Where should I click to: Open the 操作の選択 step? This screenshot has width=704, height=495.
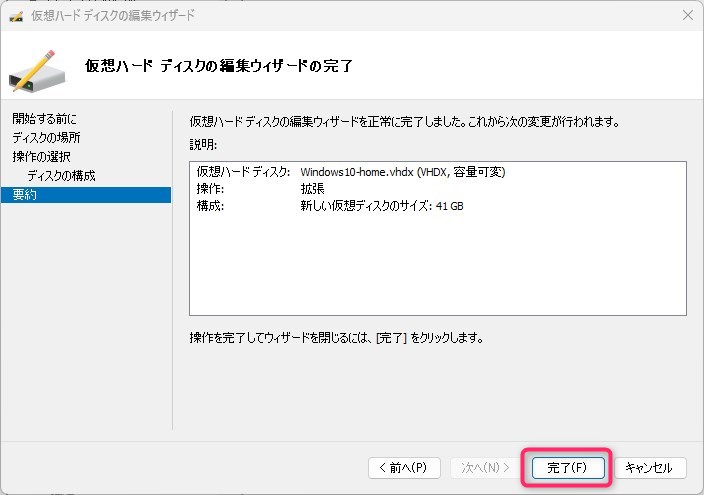[41, 157]
